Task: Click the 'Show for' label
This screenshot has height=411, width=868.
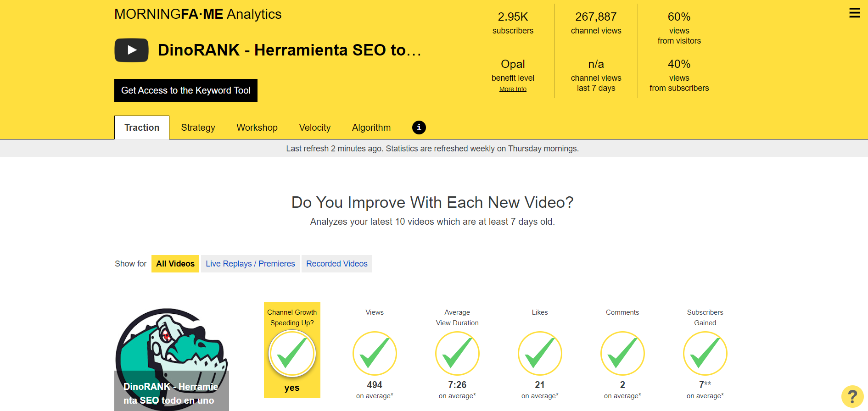Action: pyautogui.click(x=130, y=264)
